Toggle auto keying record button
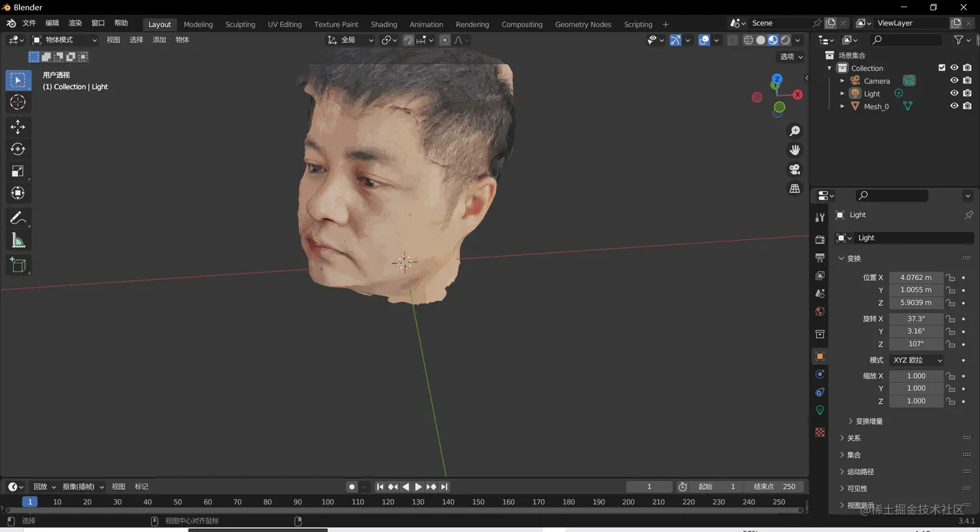The height and width of the screenshot is (532, 980). pos(352,487)
